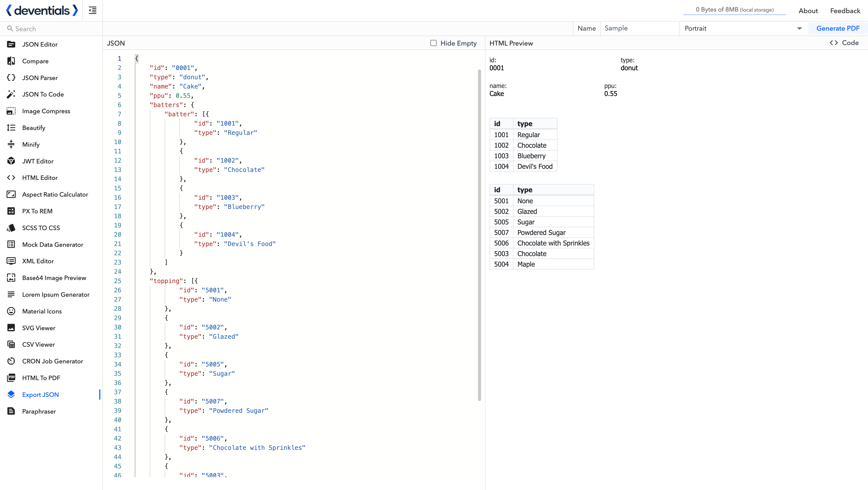Open Base64 Image Preview icon

click(x=11, y=278)
